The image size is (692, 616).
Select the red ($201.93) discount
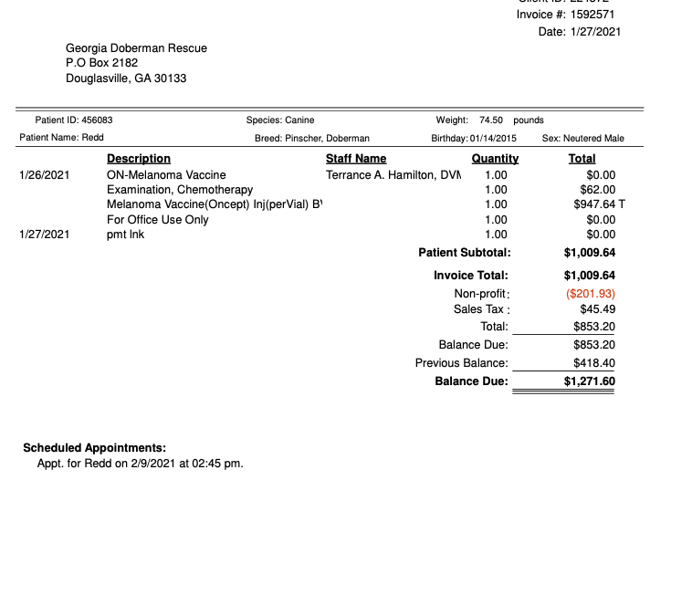point(591,294)
